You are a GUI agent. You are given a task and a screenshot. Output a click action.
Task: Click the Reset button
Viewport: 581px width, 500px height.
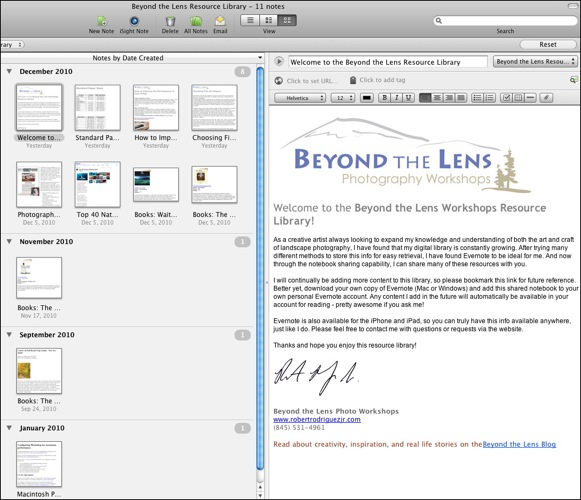tap(548, 44)
